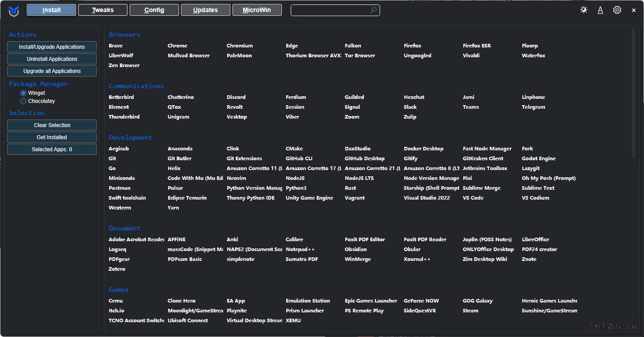The height and width of the screenshot is (337, 644).
Task: Select the Winget package manager
Action: click(x=24, y=93)
